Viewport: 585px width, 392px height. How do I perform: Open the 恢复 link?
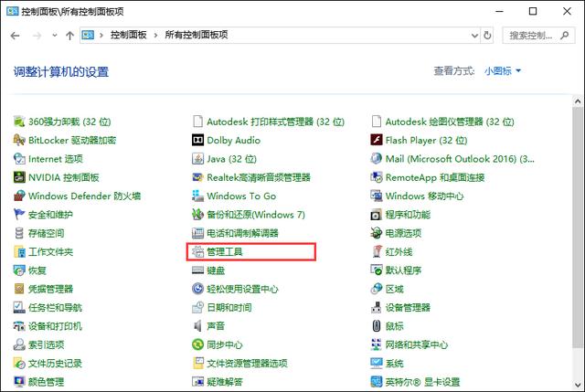[37, 270]
